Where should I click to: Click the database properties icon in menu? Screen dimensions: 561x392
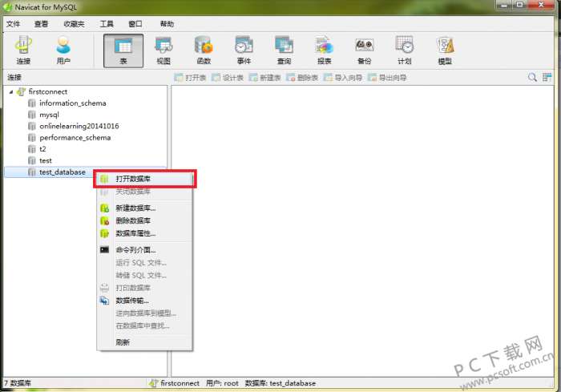tap(104, 233)
